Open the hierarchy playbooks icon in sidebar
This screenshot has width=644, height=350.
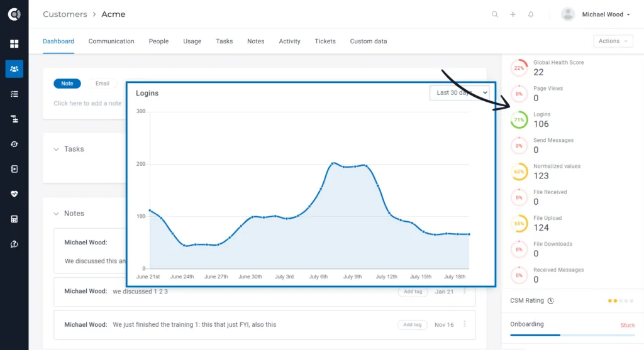pos(14,119)
